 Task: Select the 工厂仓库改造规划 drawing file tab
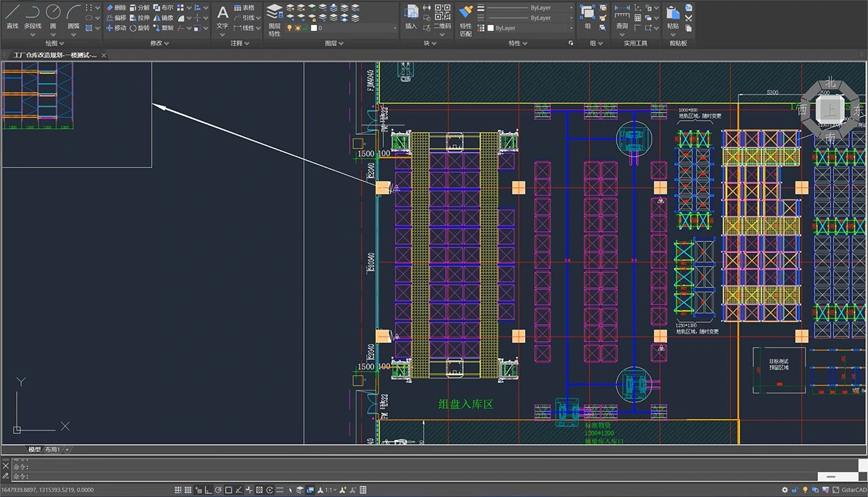54,54
